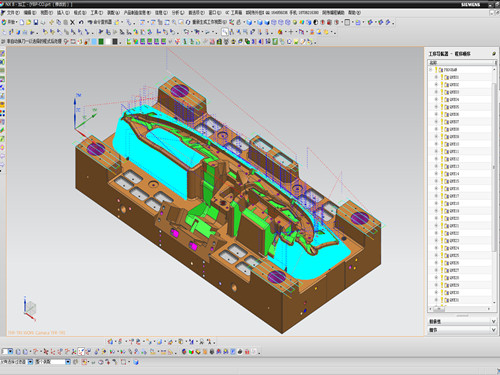Click the upper-left purple hole on mold

pyautogui.click(x=180, y=91)
